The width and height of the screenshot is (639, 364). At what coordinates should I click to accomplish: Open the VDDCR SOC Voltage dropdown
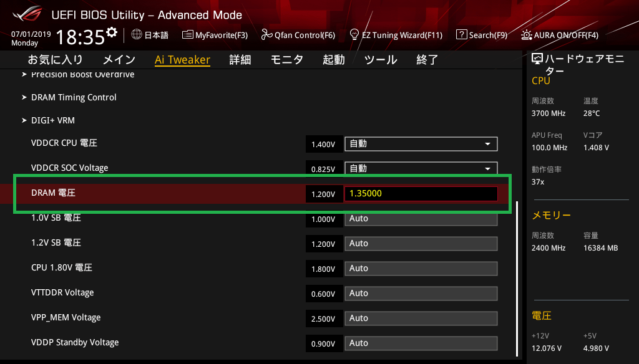[x=421, y=168]
